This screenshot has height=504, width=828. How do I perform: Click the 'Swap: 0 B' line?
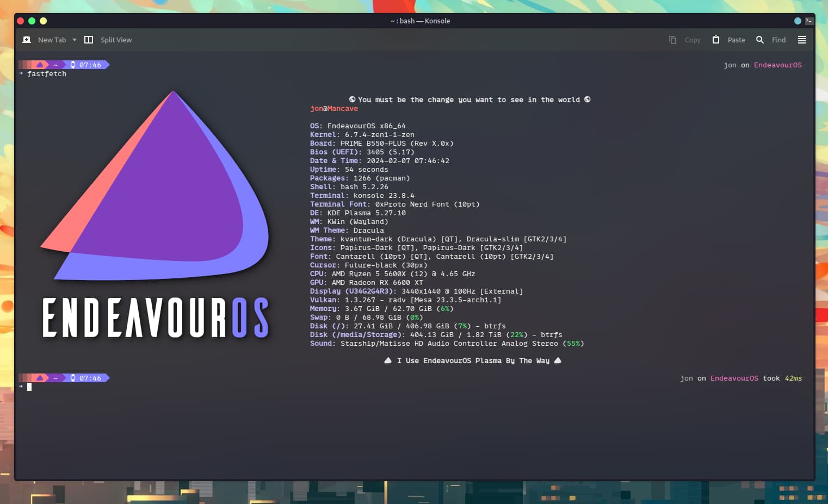(367, 318)
